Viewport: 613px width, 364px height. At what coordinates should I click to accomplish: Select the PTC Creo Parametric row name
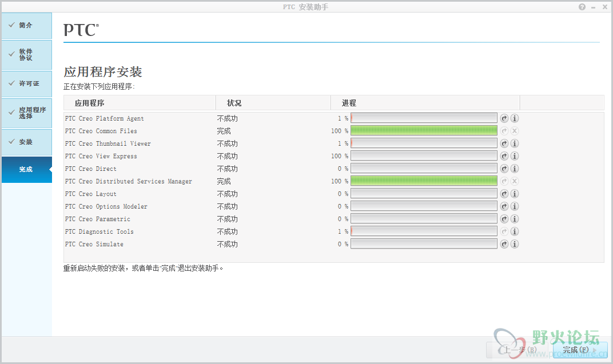(x=97, y=219)
